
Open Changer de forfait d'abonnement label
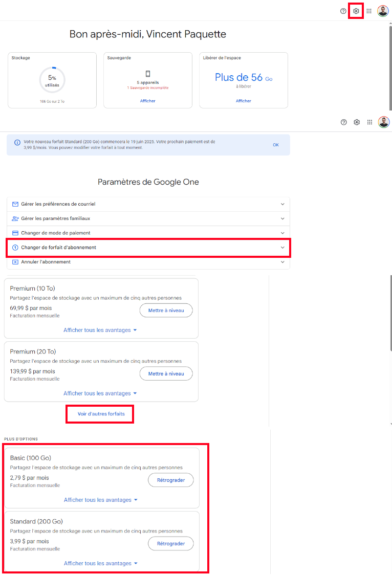tap(59, 248)
